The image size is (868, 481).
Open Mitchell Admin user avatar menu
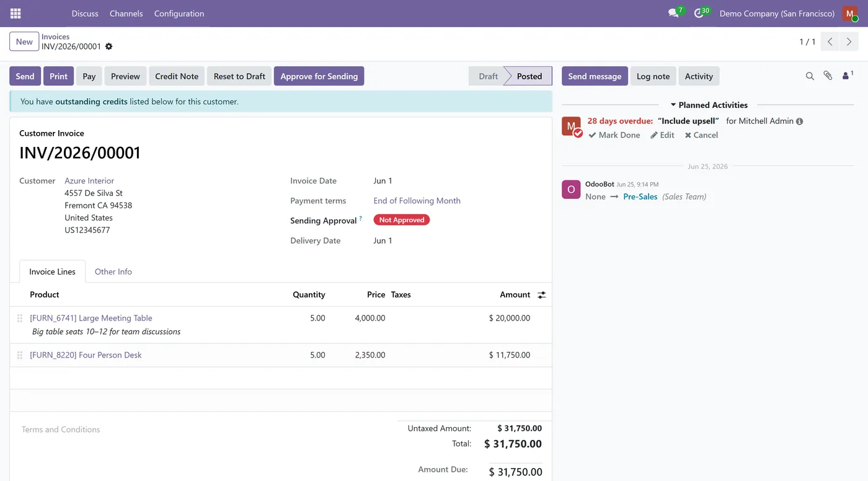[x=850, y=14]
